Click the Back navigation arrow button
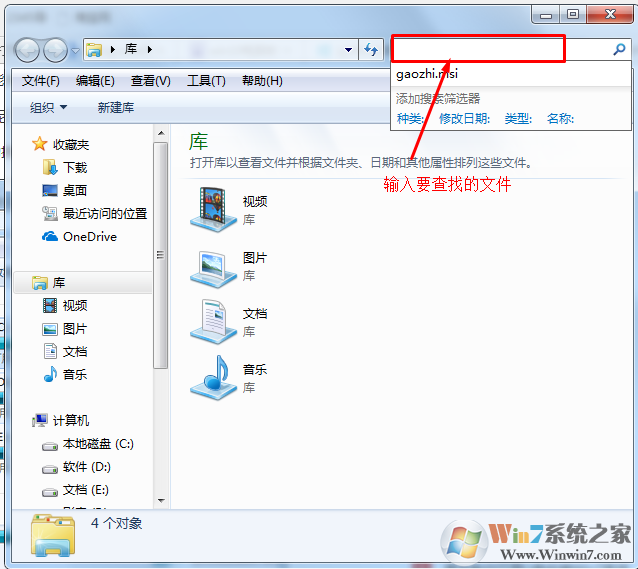The image size is (638, 569). coord(27,50)
